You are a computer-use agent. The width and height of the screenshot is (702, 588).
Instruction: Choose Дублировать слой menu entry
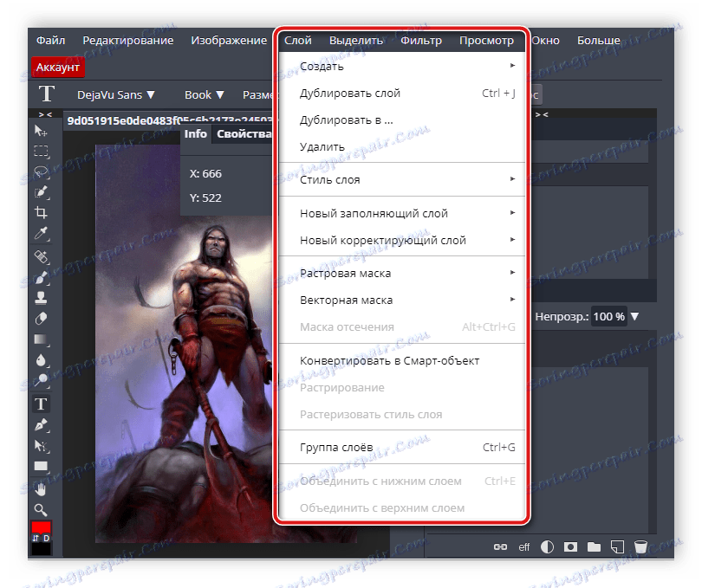(x=401, y=93)
